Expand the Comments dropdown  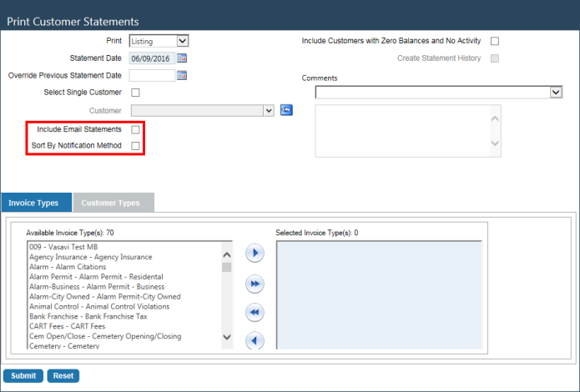point(557,93)
